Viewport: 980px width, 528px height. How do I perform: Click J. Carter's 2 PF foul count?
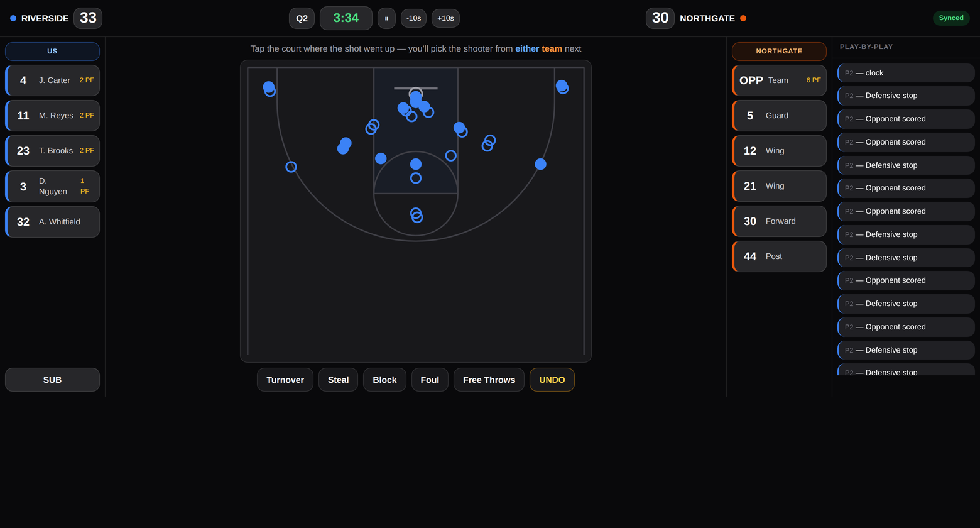[87, 80]
